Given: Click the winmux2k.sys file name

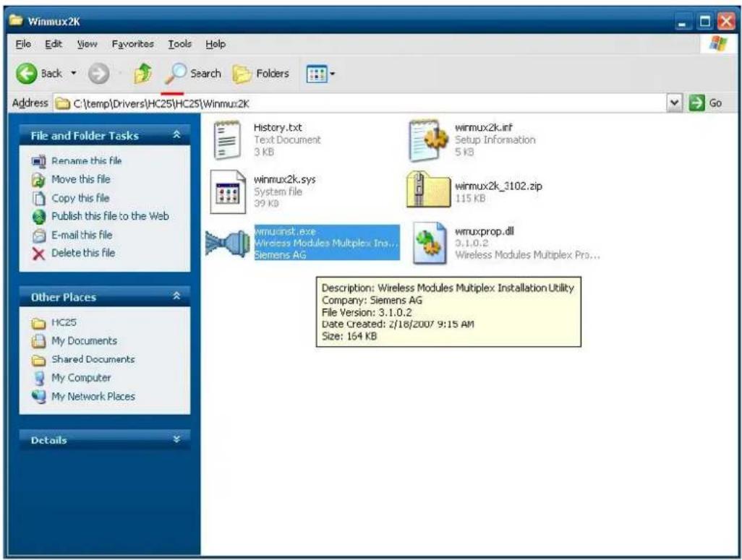Looking at the screenshot, I should click(x=284, y=180).
